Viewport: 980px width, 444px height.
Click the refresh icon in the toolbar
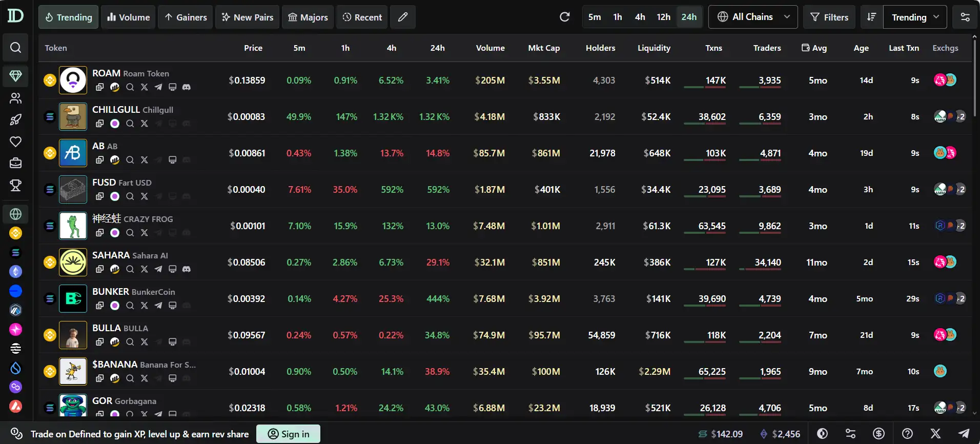(x=564, y=17)
